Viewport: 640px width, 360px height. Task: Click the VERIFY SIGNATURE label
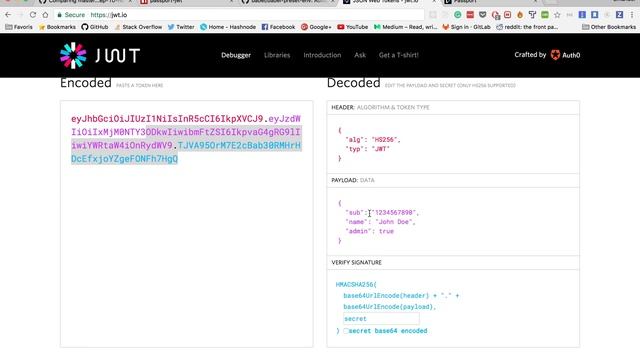point(356,262)
